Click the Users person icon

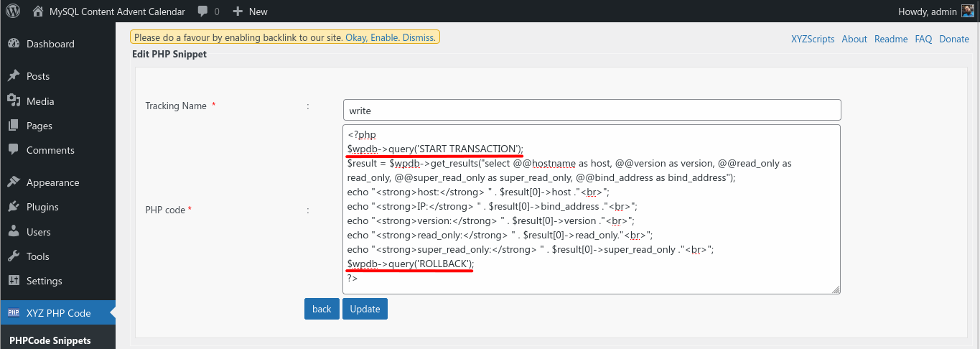(13, 232)
